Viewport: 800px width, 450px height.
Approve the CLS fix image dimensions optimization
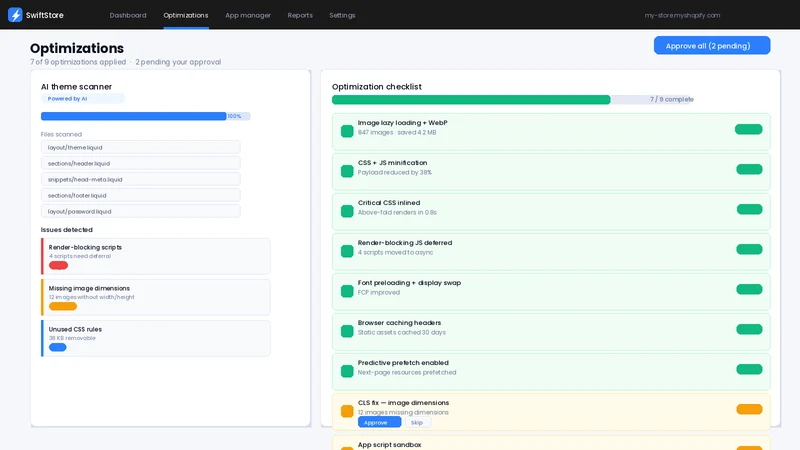(x=379, y=422)
